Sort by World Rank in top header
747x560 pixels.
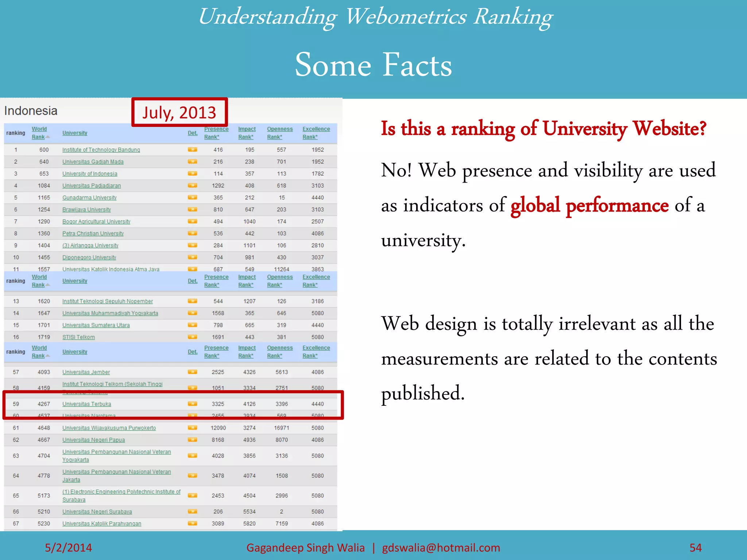tap(39, 133)
